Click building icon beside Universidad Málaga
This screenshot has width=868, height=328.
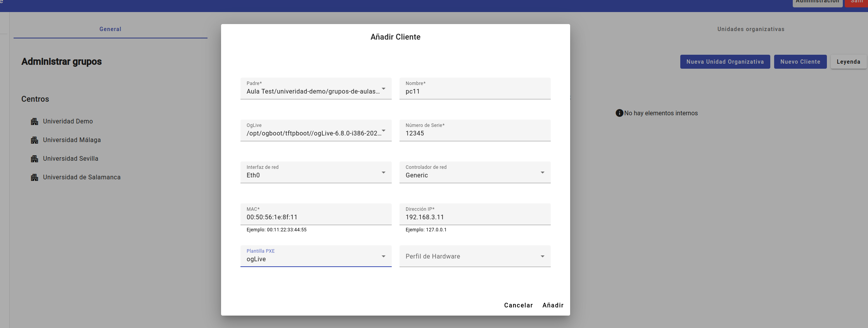(35, 140)
